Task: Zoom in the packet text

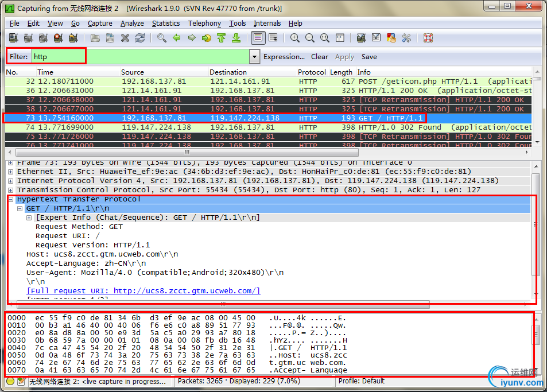Action: coord(295,38)
